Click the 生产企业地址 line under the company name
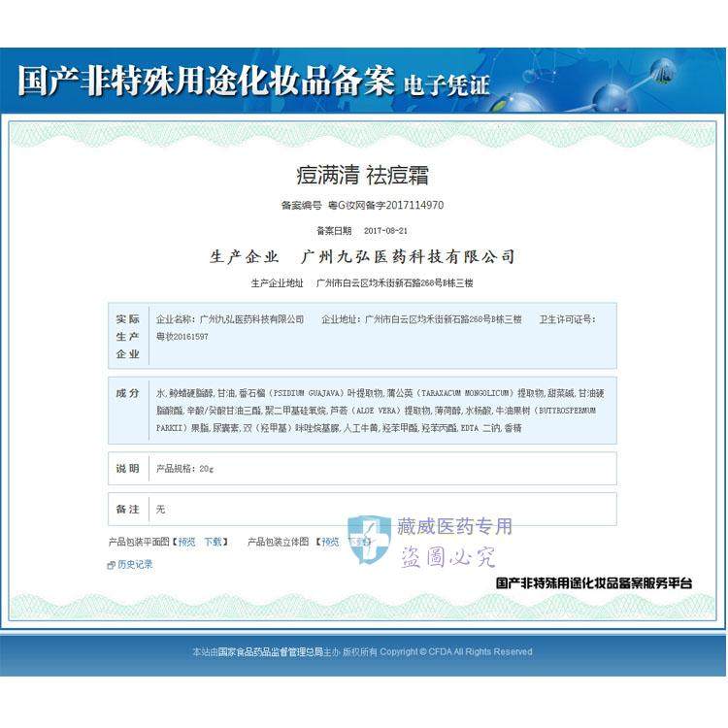Screen dimensions: 728x728 point(362,282)
